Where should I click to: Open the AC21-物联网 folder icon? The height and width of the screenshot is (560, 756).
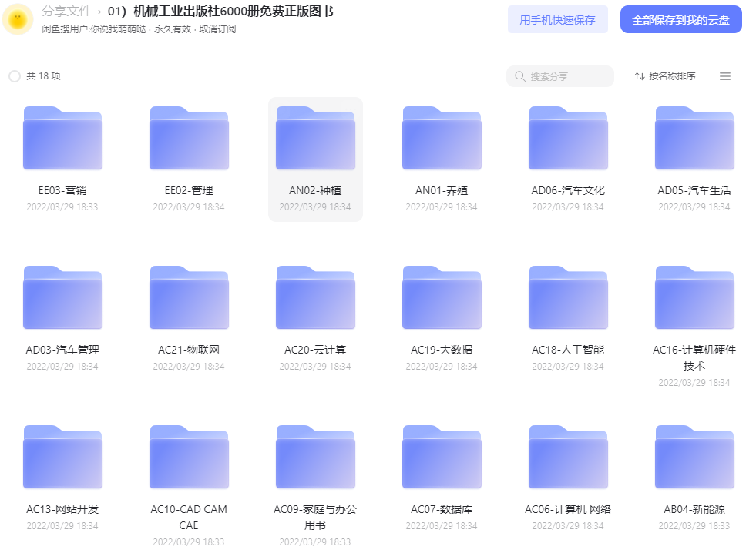(x=189, y=297)
